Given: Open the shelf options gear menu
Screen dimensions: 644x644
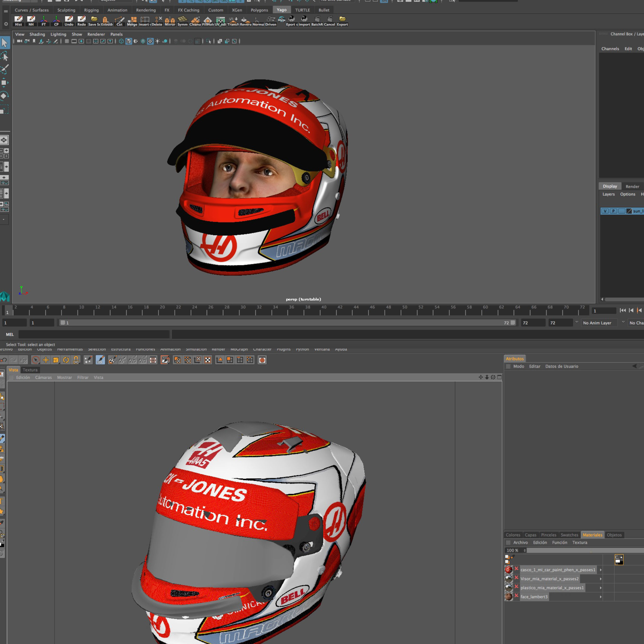Looking at the screenshot, I should [6, 24].
